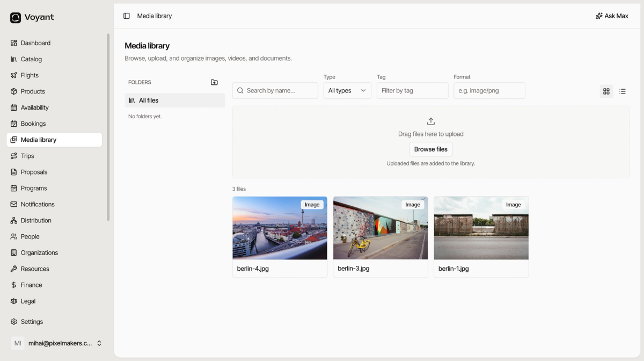
Task: Click the People users icon
Action: coord(14,236)
